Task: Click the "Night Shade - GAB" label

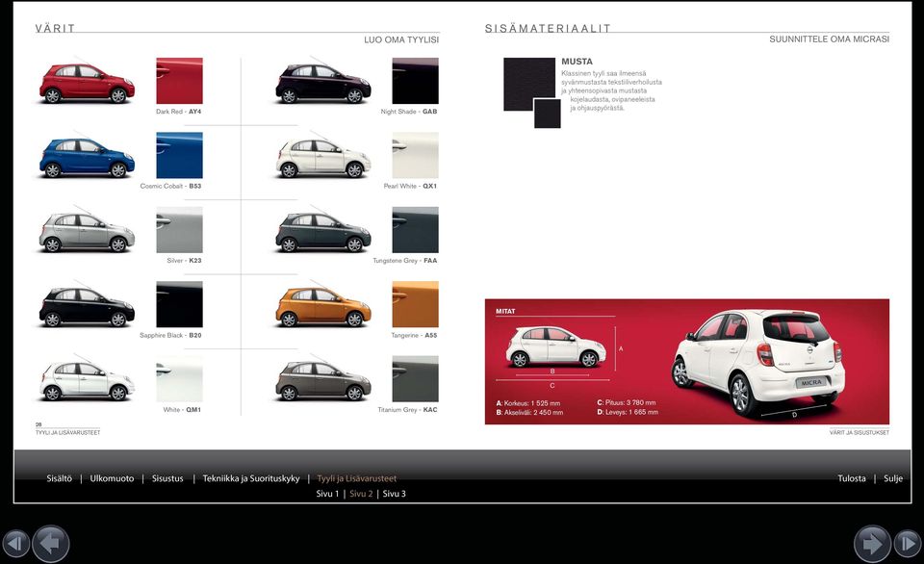Action: pos(409,112)
